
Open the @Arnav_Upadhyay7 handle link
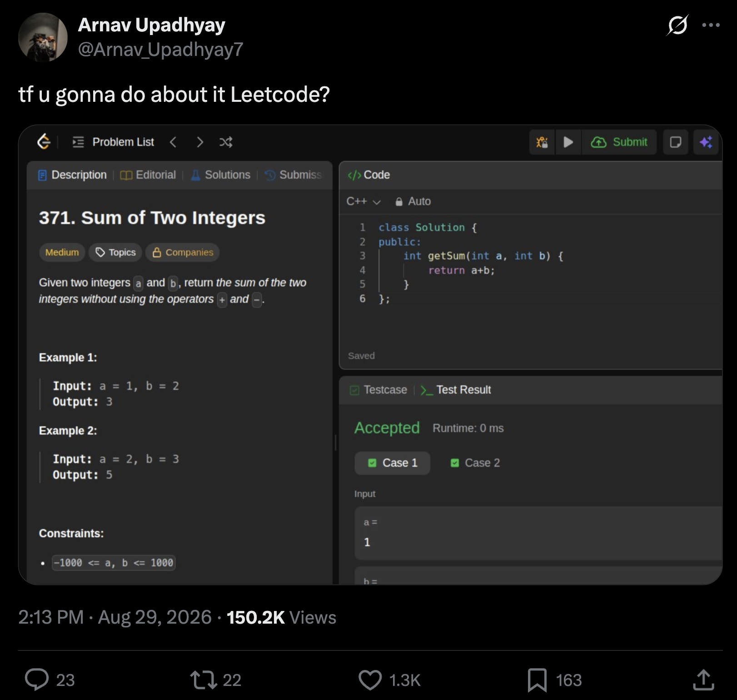click(x=161, y=50)
